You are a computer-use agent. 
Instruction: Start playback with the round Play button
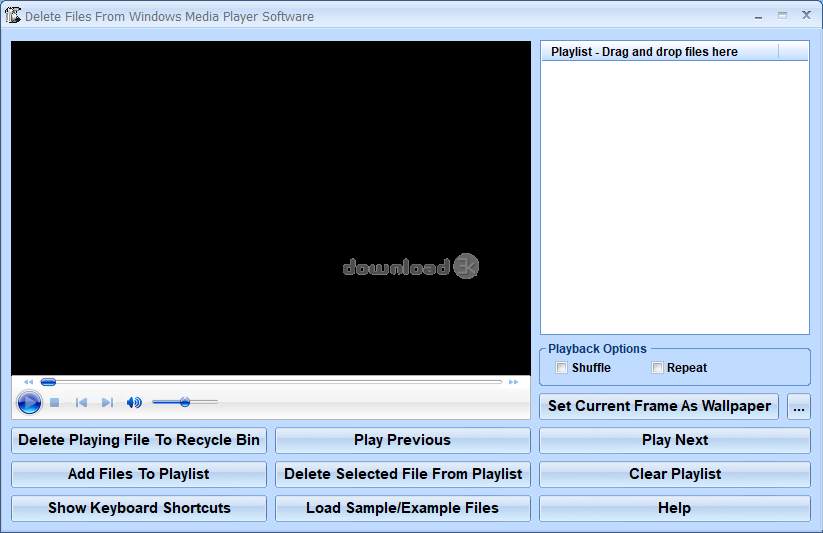[x=29, y=403]
